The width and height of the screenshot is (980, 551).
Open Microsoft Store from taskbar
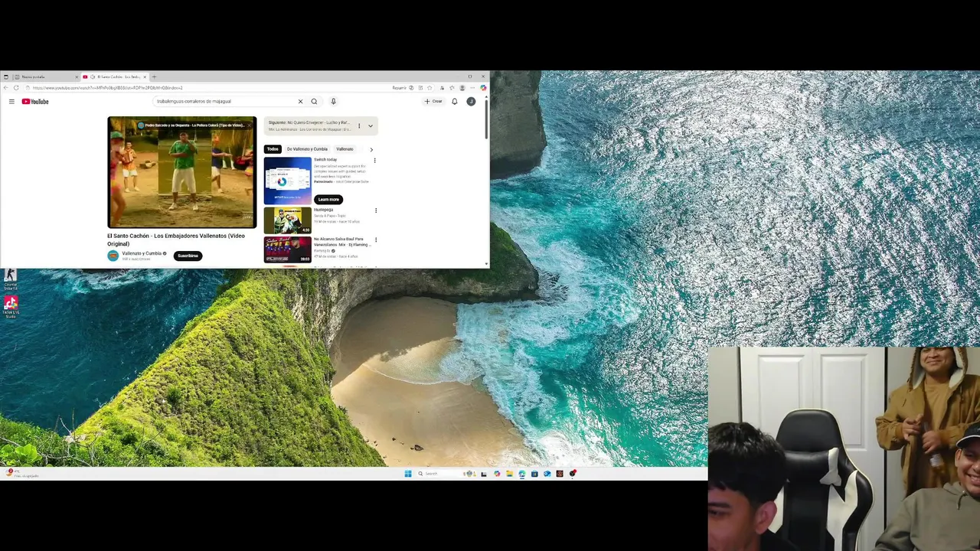pyautogui.click(x=534, y=474)
